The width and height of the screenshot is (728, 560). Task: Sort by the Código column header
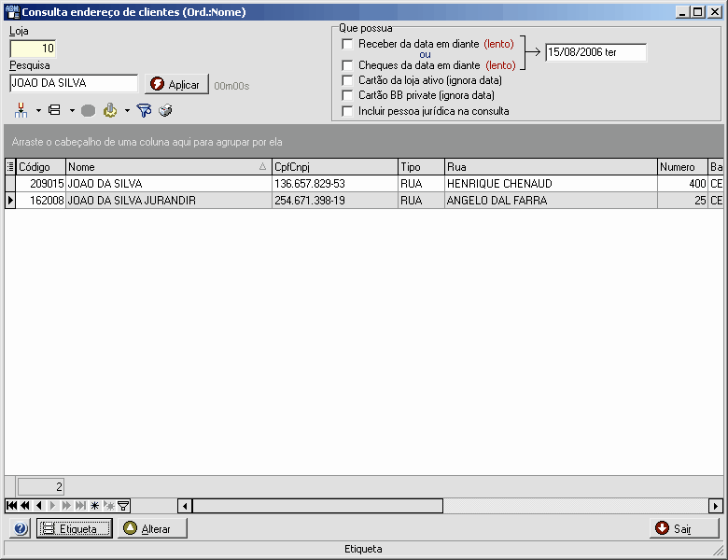41,167
